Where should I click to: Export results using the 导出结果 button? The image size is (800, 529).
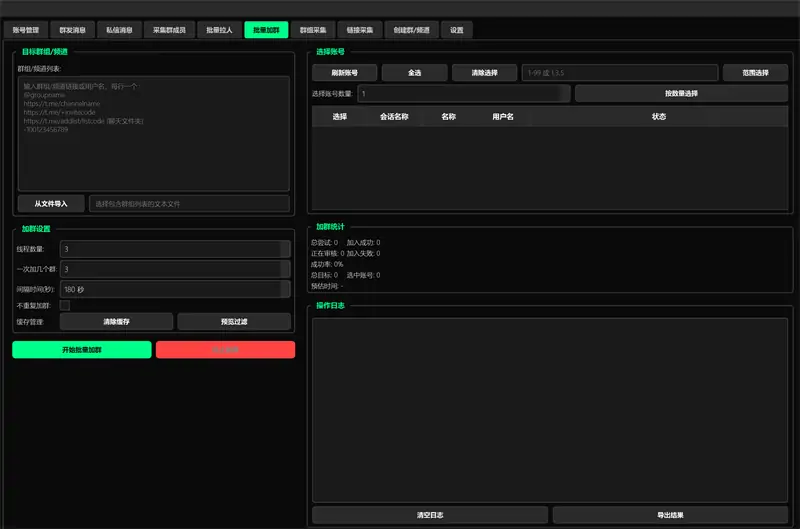pyautogui.click(x=670, y=515)
